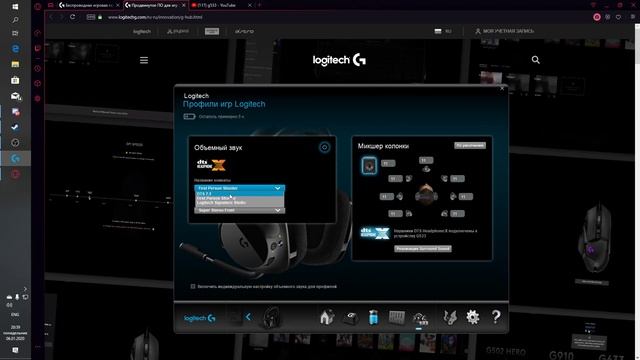Open the blue battery status icon
This screenshot has width=640, height=360.
pos(373,317)
